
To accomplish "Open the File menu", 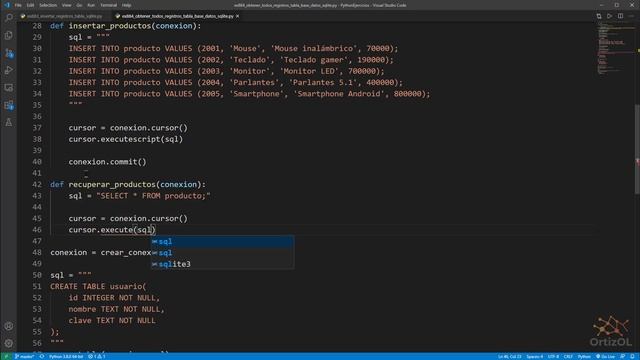I will [x=18, y=5].
